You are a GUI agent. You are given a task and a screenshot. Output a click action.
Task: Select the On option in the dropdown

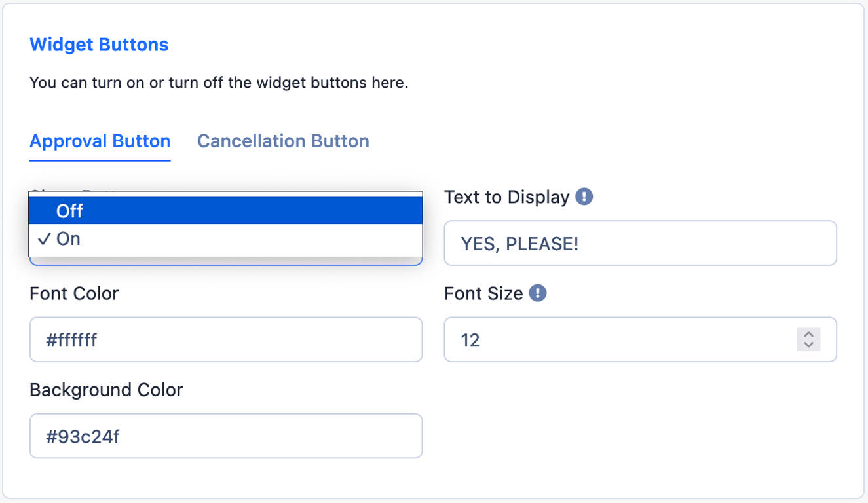pyautogui.click(x=225, y=238)
